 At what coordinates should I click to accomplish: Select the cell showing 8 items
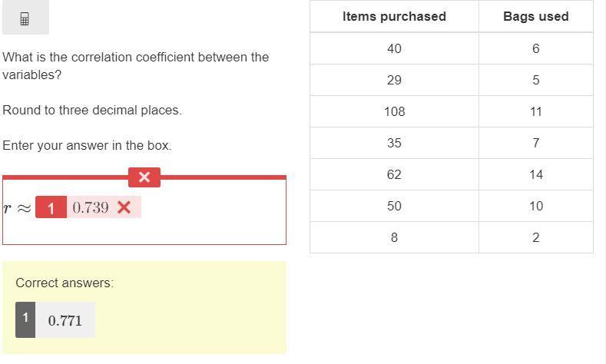pyautogui.click(x=394, y=237)
